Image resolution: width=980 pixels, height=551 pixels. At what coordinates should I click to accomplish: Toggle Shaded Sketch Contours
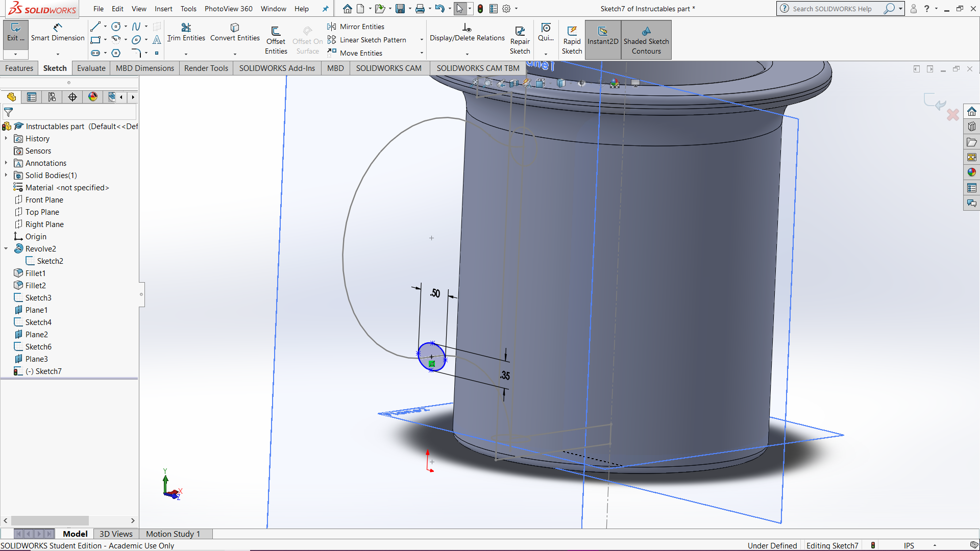pos(646,39)
